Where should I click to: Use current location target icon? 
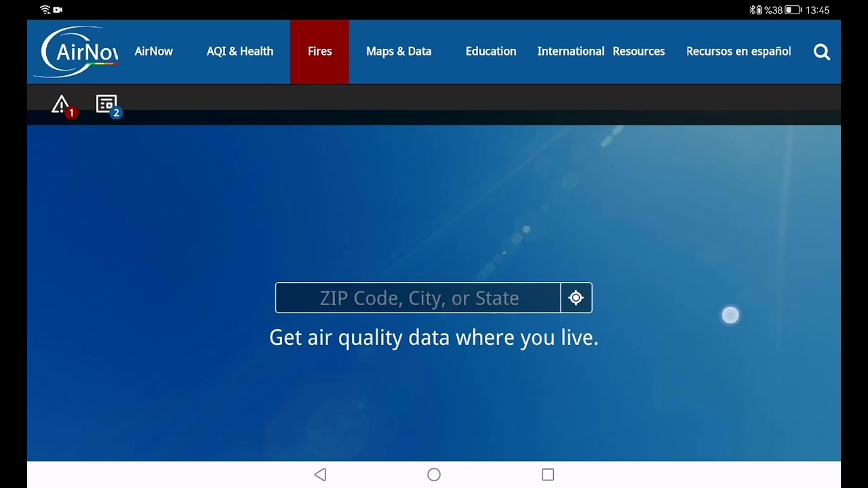tap(576, 298)
